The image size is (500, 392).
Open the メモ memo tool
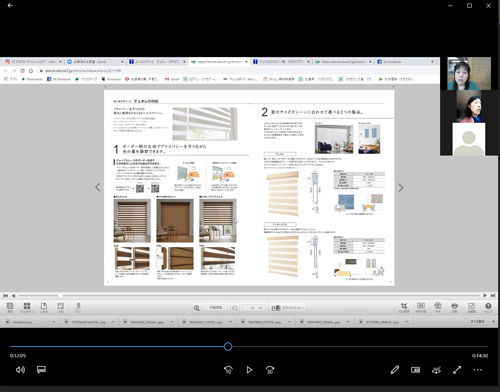point(61,307)
